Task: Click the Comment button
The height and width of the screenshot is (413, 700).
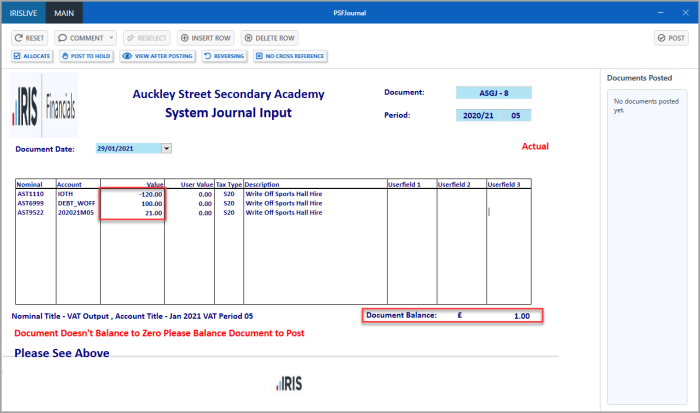Action: pyautogui.click(x=80, y=38)
